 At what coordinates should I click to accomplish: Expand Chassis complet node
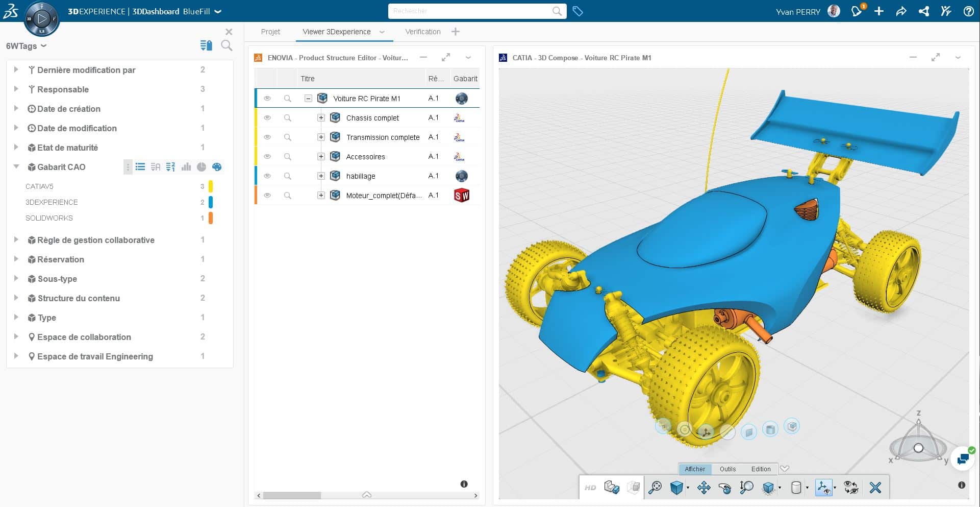click(x=321, y=118)
